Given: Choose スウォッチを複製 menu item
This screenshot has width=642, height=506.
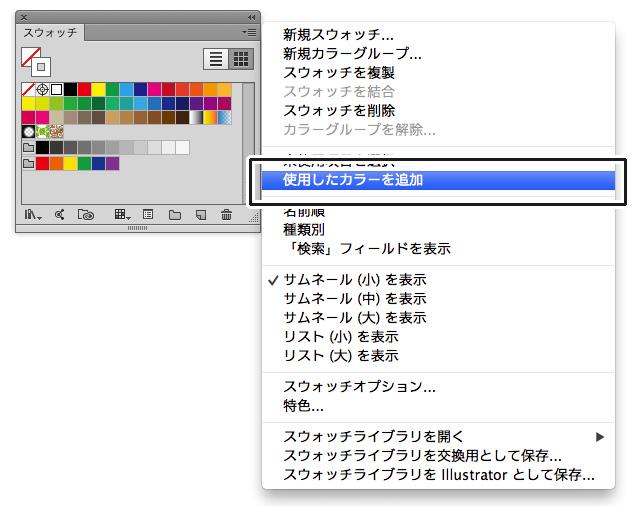Looking at the screenshot, I should click(339, 72).
